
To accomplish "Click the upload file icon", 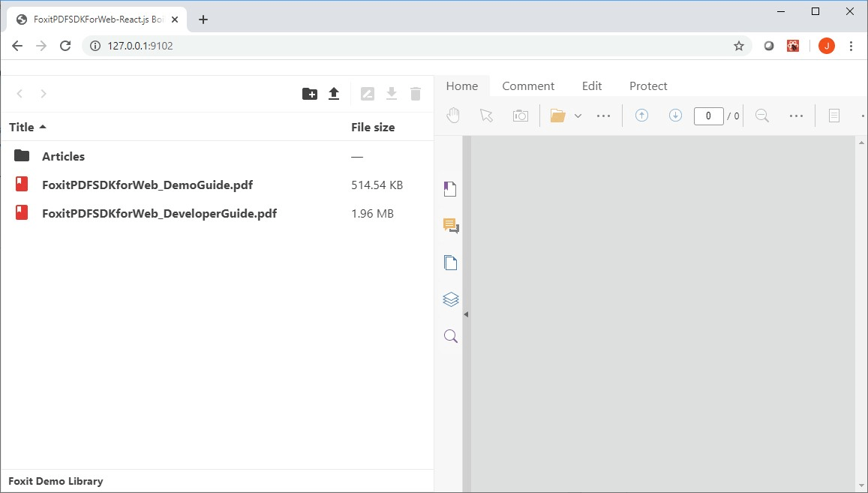I will pos(334,94).
